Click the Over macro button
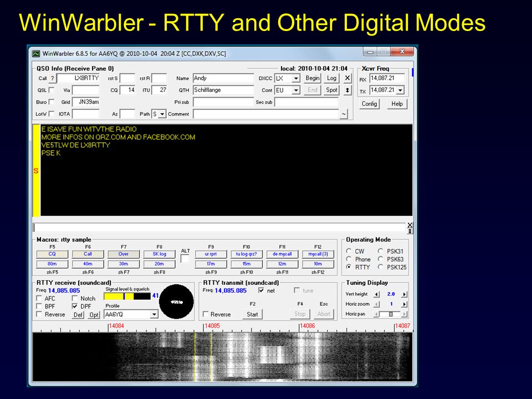Viewport: 532px width, 399px height. (124, 254)
